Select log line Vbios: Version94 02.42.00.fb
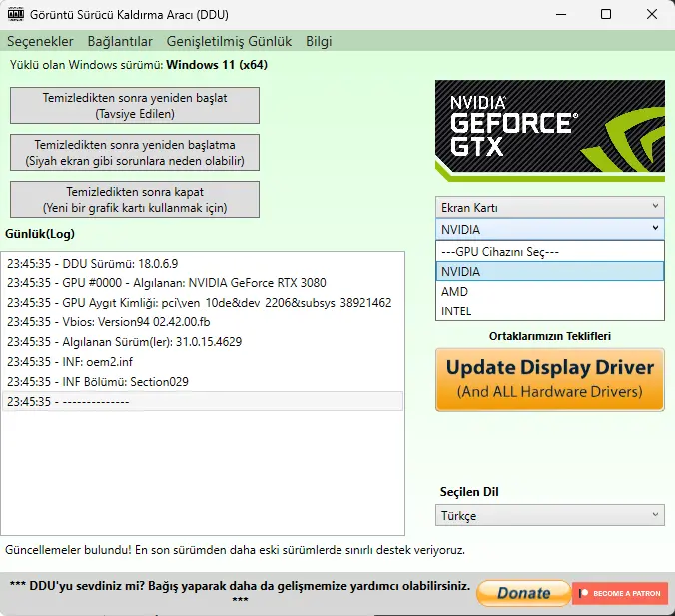 coord(203,322)
